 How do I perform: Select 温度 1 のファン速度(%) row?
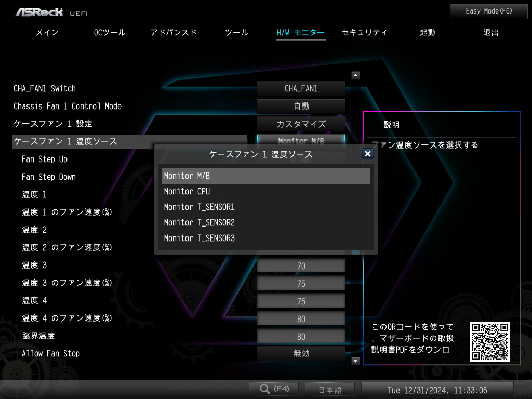(67, 212)
